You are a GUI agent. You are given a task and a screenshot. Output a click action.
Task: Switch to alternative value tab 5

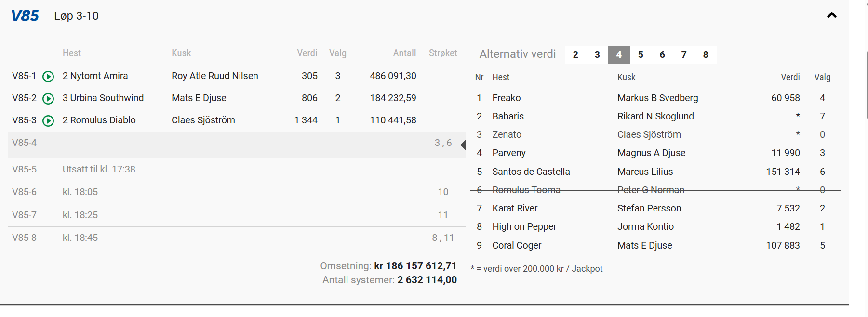(x=641, y=55)
